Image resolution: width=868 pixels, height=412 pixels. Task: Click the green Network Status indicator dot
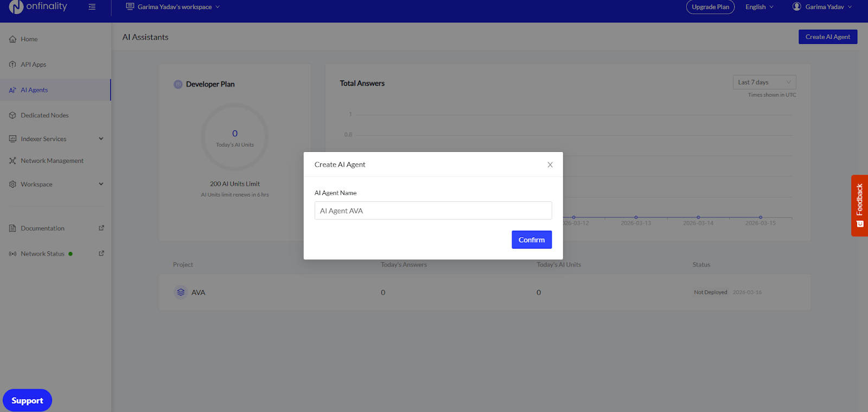(71, 254)
